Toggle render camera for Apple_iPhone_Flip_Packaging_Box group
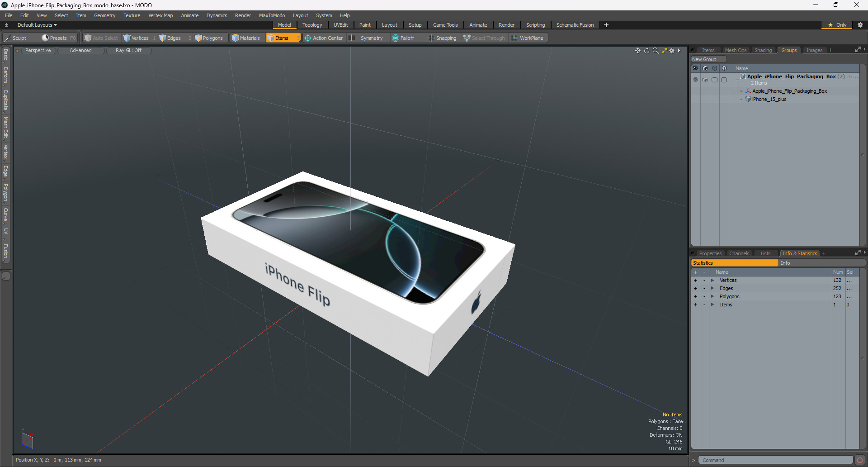Image resolution: width=868 pixels, height=467 pixels. click(705, 80)
